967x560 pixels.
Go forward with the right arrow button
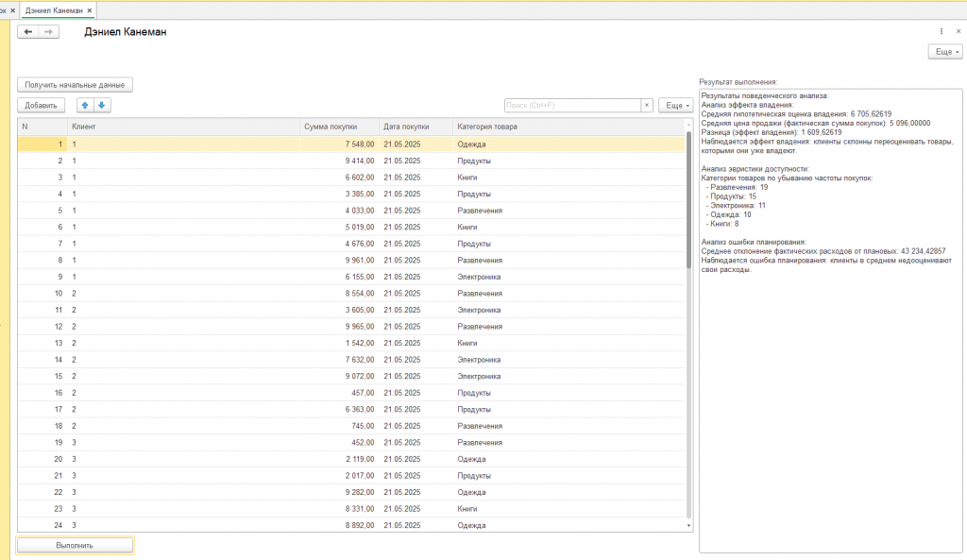pyautogui.click(x=49, y=32)
